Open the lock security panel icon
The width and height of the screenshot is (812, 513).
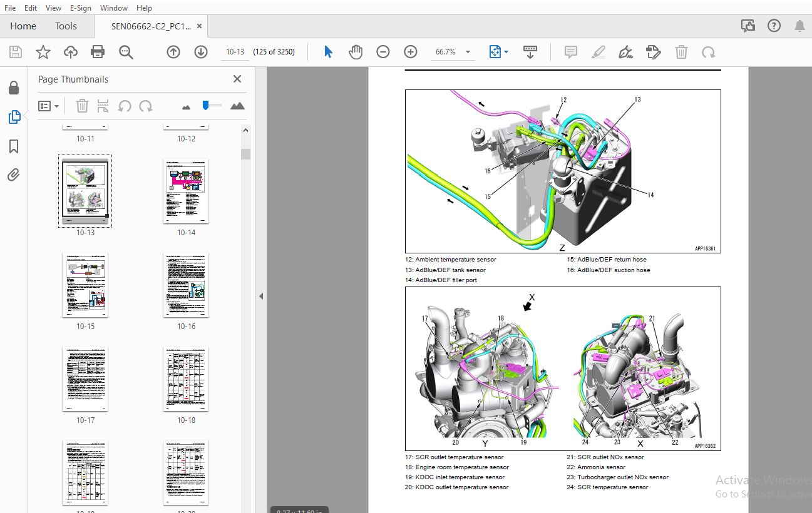point(14,88)
